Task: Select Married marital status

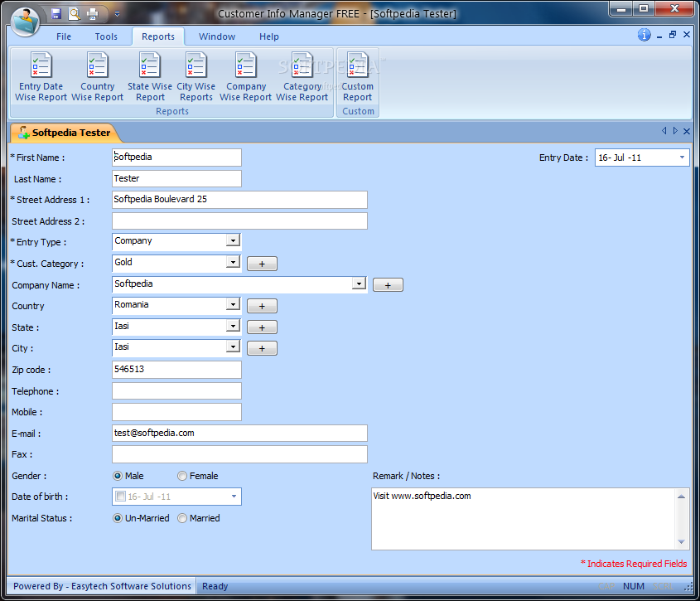Action: click(x=182, y=518)
